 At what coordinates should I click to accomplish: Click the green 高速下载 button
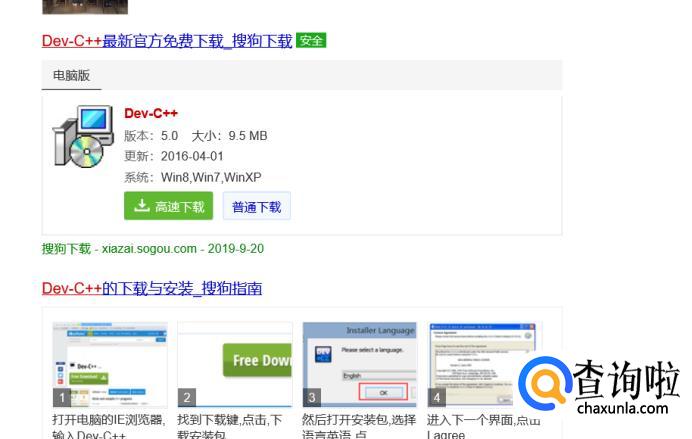coord(169,206)
